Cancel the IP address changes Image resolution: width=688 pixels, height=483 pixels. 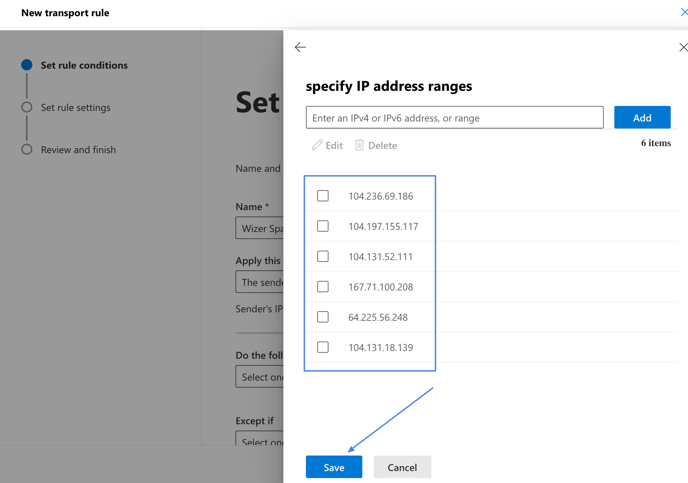[x=402, y=467]
